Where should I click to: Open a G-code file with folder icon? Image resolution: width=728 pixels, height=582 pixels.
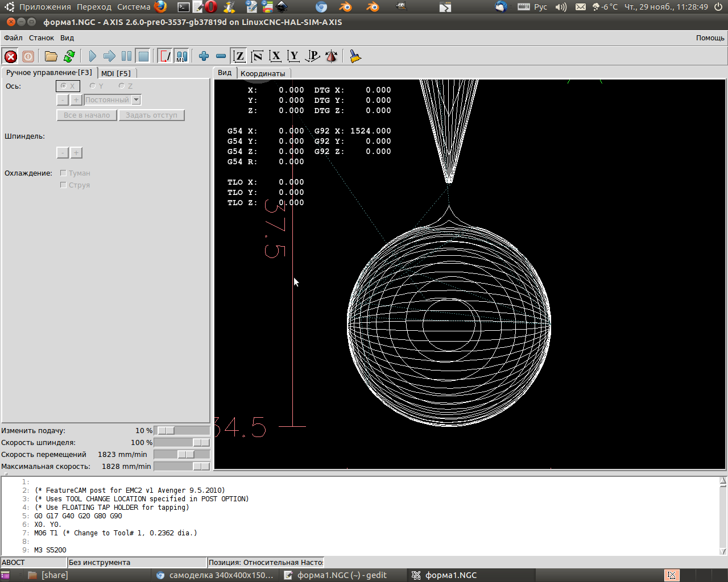click(x=51, y=56)
